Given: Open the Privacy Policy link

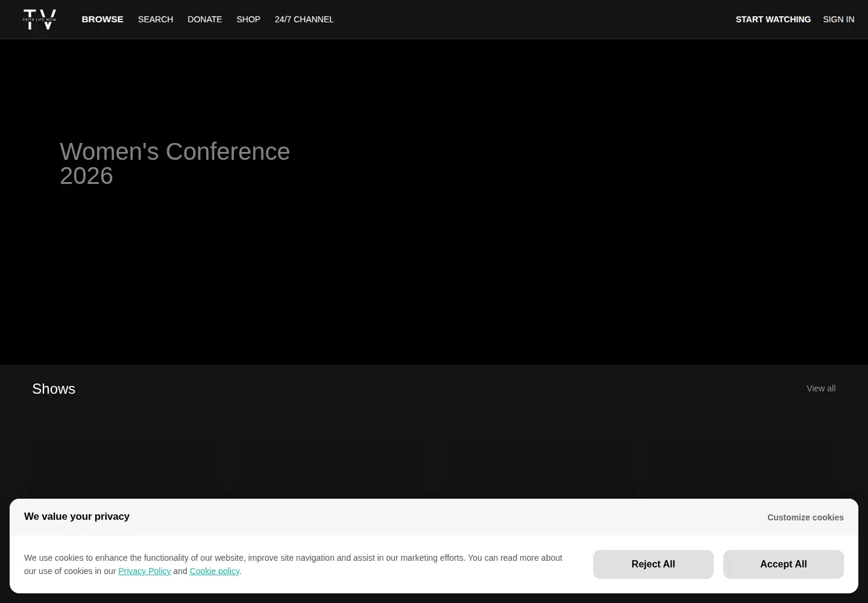Looking at the screenshot, I should (145, 571).
